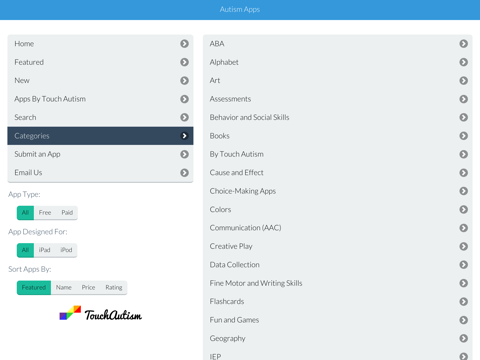Open the Featured menu item

pos(29,62)
